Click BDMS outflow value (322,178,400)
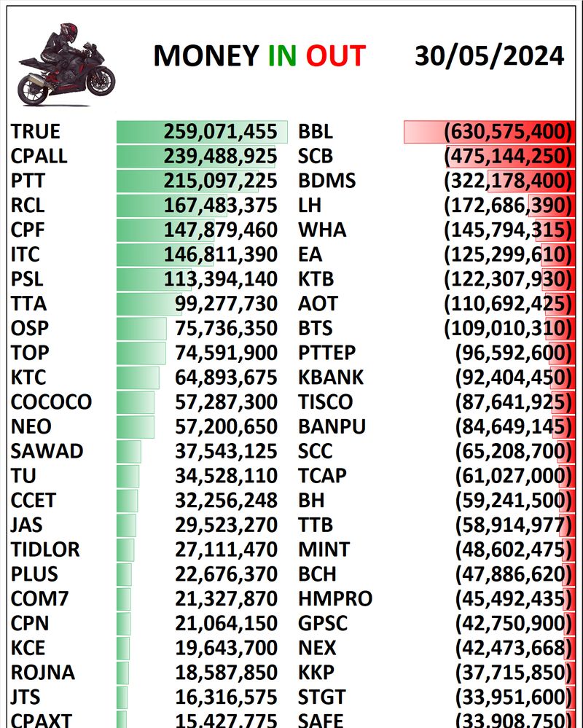 coord(506,181)
